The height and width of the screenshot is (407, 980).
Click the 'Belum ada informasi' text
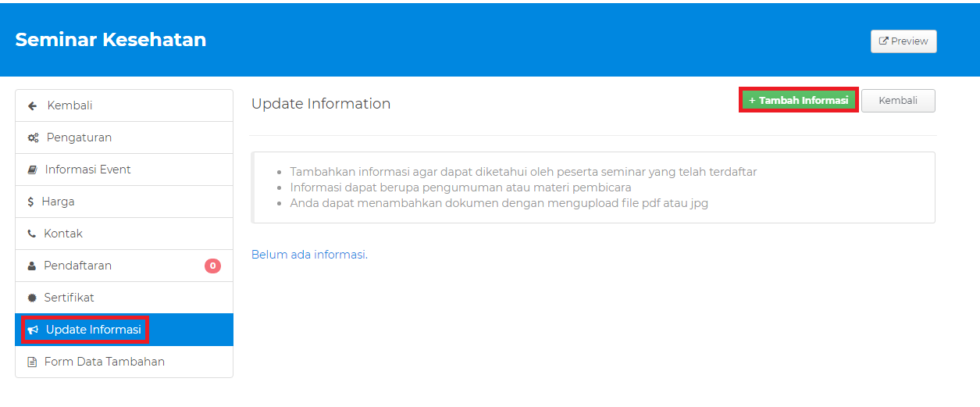(x=309, y=255)
